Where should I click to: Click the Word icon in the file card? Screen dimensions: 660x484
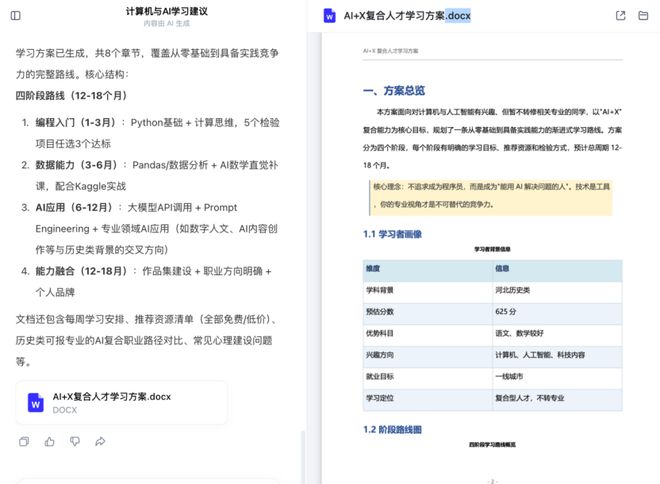tap(35, 403)
